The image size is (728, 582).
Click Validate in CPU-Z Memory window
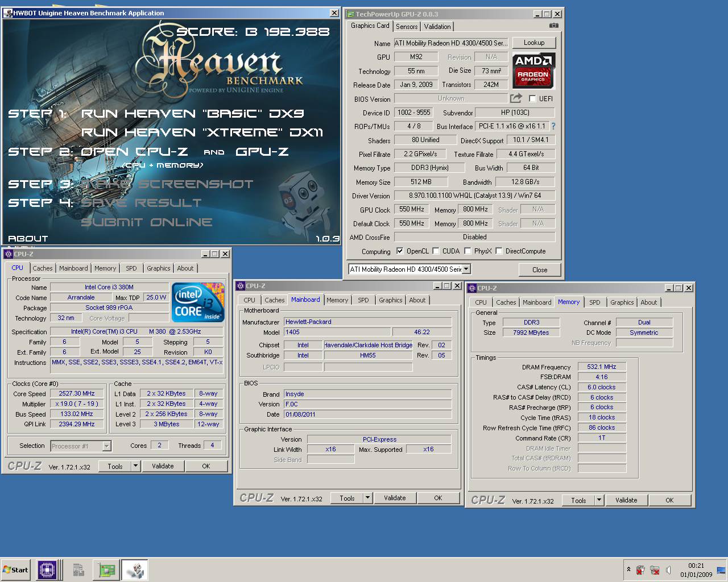[626, 500]
